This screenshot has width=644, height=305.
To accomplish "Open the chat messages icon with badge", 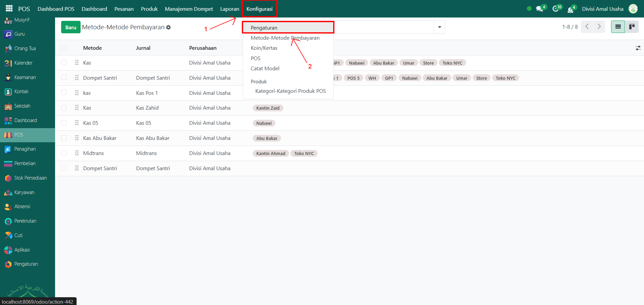I will click(540, 9).
